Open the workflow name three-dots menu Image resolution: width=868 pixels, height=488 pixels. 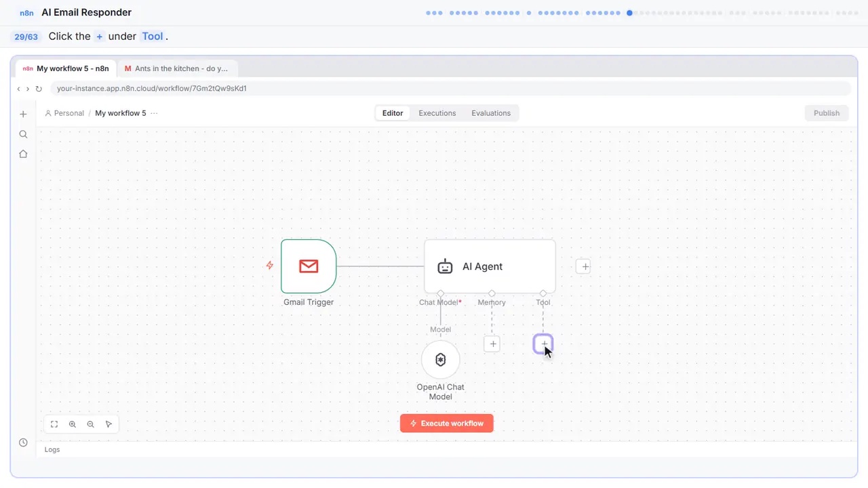(155, 113)
